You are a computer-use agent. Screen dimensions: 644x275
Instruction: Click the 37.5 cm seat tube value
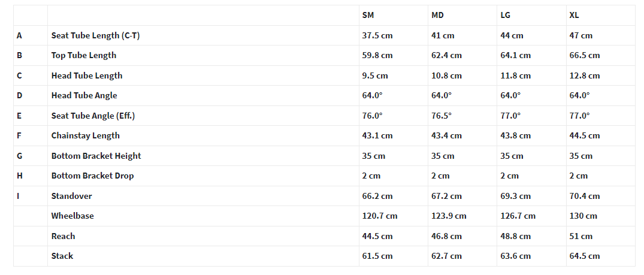(x=377, y=35)
